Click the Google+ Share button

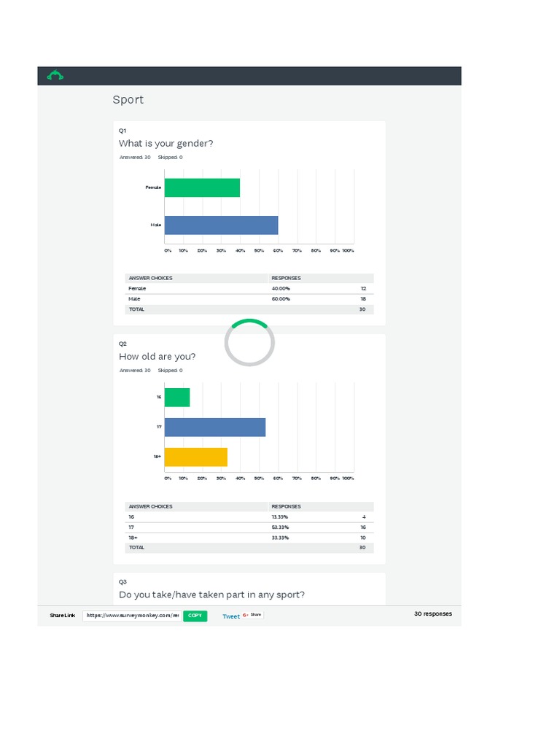(252, 615)
